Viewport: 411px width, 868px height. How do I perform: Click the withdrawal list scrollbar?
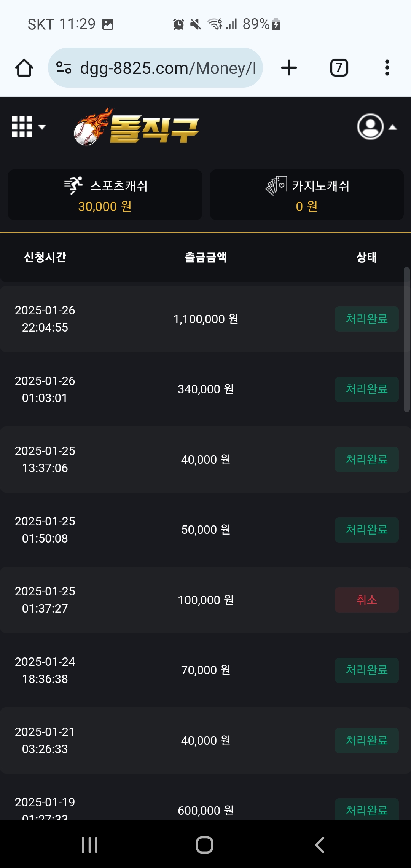point(407,340)
